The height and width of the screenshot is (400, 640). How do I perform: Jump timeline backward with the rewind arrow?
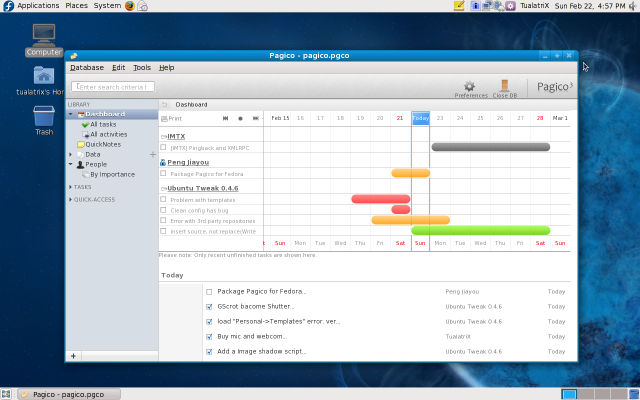pyautogui.click(x=225, y=118)
